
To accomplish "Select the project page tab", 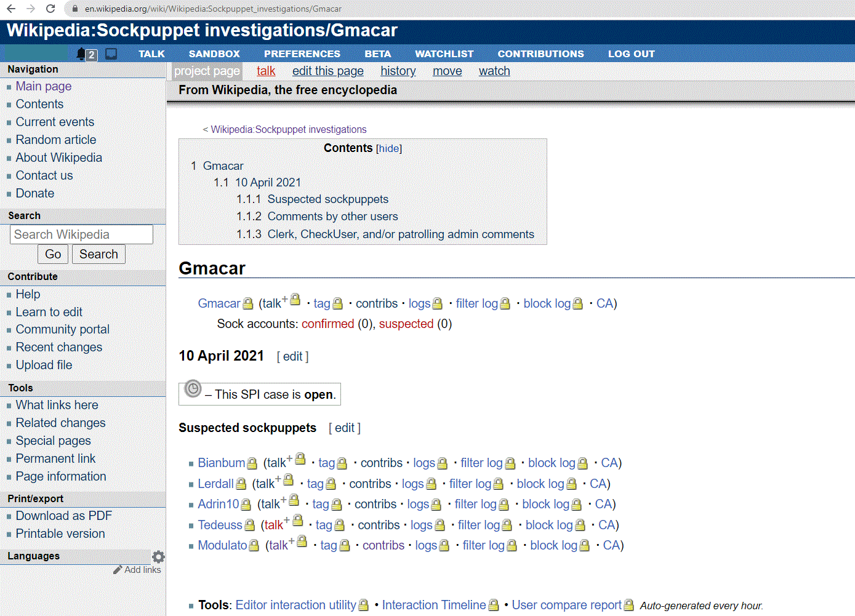I will [x=207, y=71].
